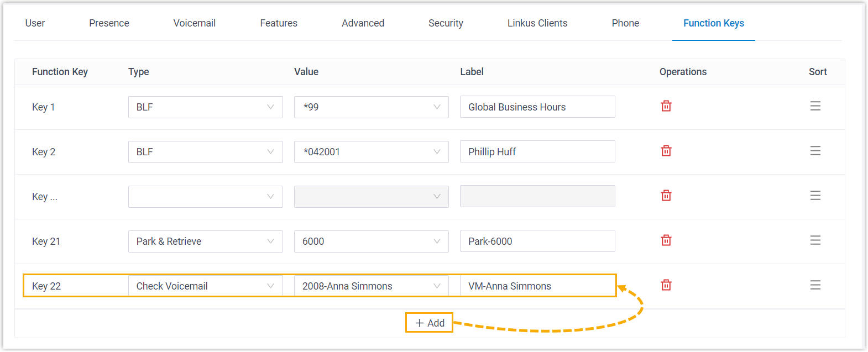Image resolution: width=868 pixels, height=352 pixels.
Task: Expand the Key 1 Value dropdown *99
Action: pyautogui.click(x=371, y=107)
